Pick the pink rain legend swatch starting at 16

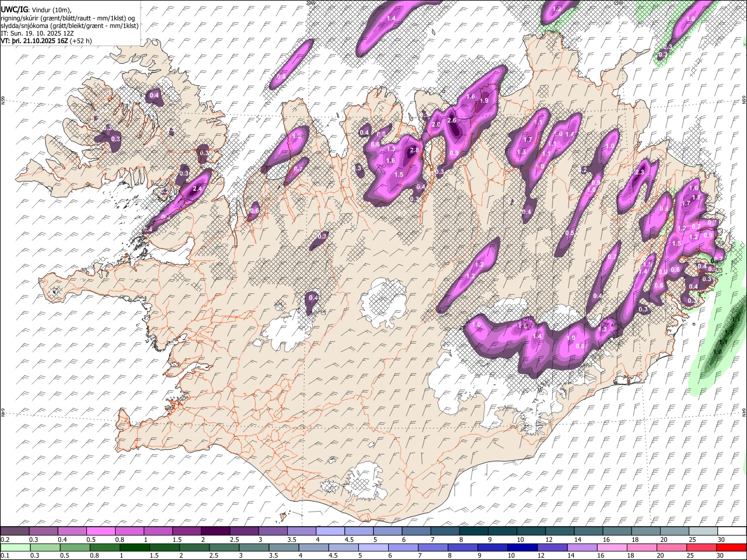(612, 547)
